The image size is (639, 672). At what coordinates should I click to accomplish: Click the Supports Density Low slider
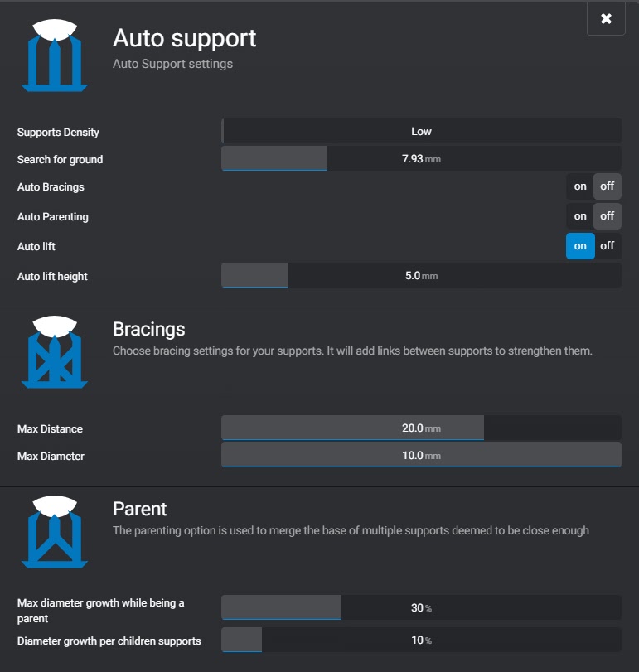[x=421, y=132]
